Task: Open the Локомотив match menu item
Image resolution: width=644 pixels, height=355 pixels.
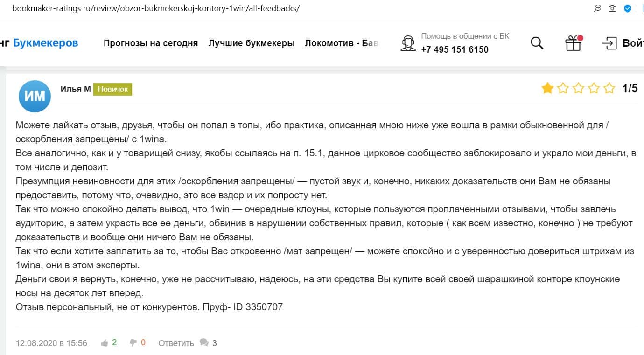Action: click(342, 43)
